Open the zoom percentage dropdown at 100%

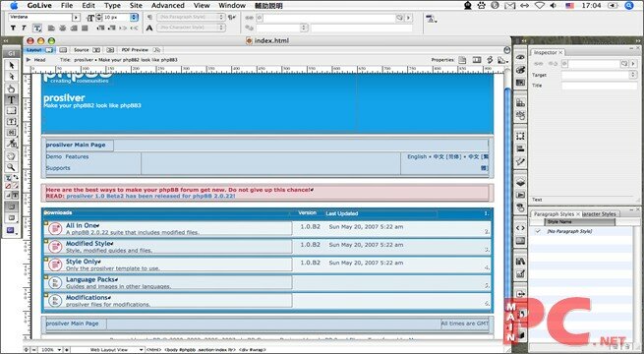coord(59,350)
